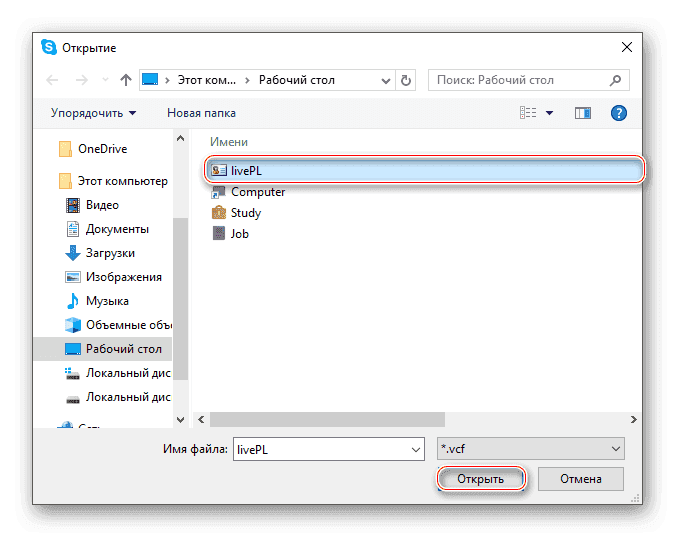The width and height of the screenshot is (675, 537).
Task: Go forward using the right arrow
Action: (81, 80)
